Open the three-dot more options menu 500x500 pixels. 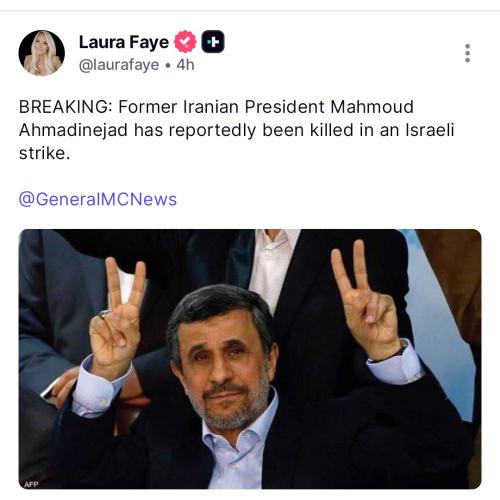467,53
